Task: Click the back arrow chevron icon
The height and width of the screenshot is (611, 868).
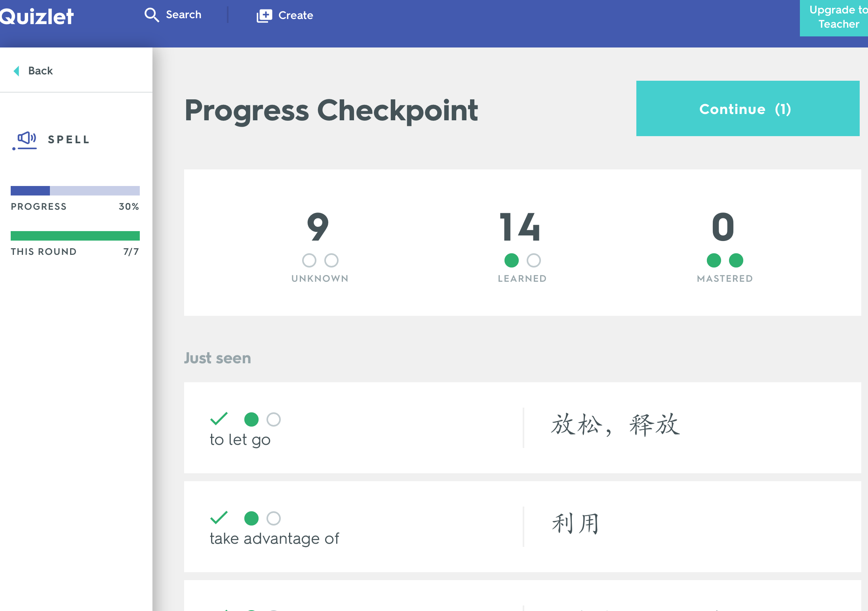Action: coord(16,71)
